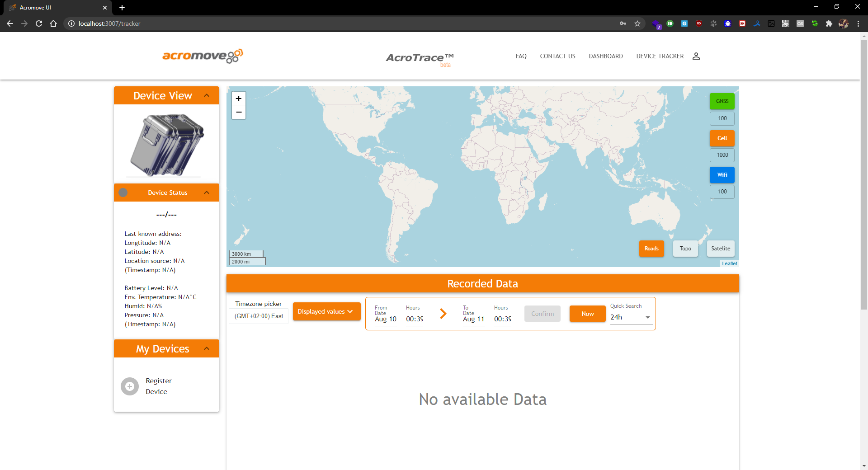The width and height of the screenshot is (868, 470).
Task: Click the orange arrow between dates
Action: point(443,314)
